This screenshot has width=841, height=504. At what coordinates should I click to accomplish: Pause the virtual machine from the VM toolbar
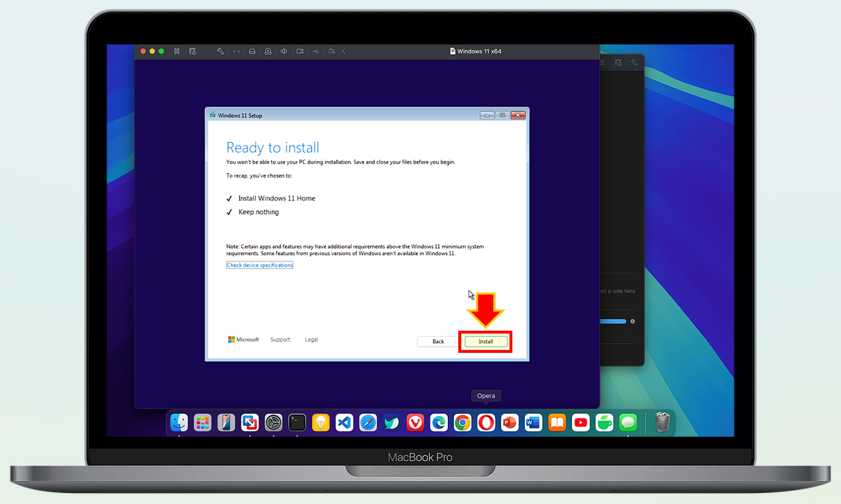[177, 51]
